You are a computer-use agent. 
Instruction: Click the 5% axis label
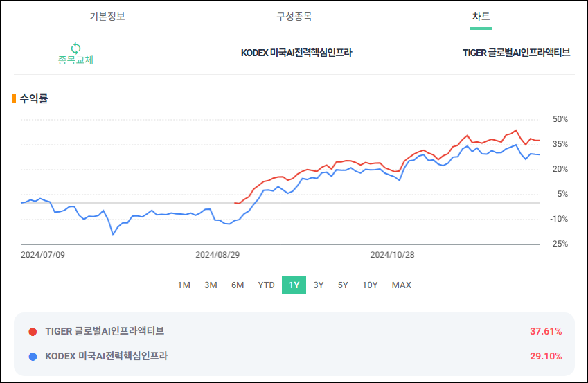pyautogui.click(x=562, y=194)
